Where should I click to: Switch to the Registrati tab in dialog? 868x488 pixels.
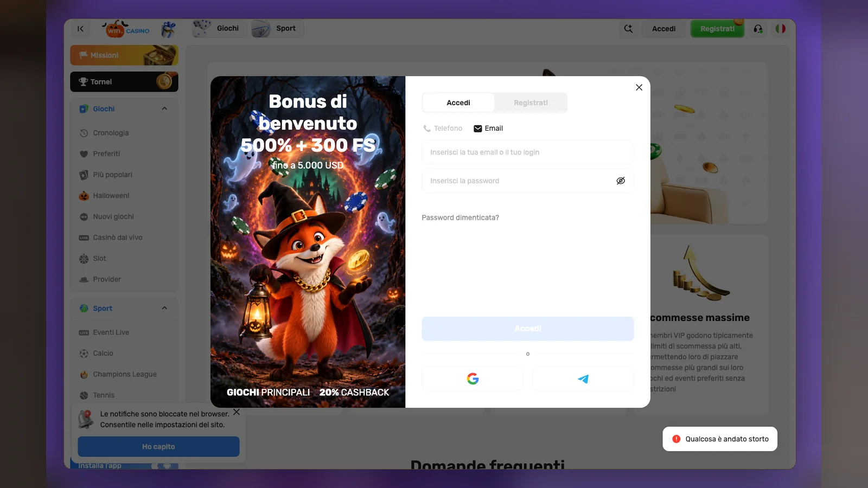pyautogui.click(x=531, y=102)
